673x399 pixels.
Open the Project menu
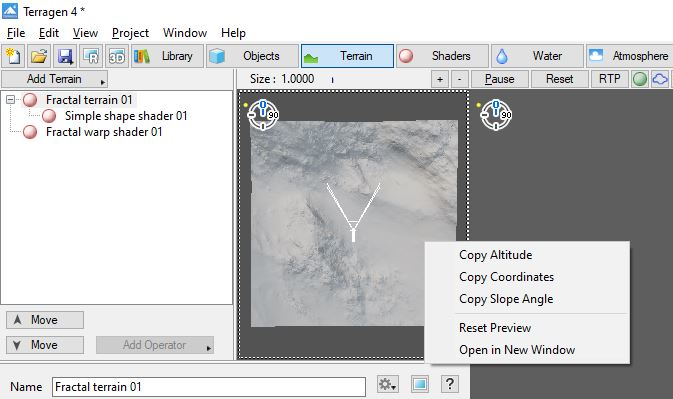[x=130, y=33]
